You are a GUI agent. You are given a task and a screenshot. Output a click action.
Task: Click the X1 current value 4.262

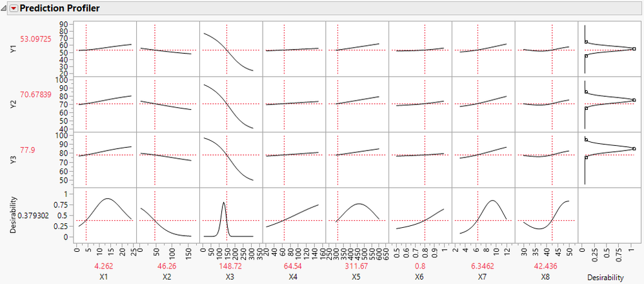pos(103,266)
